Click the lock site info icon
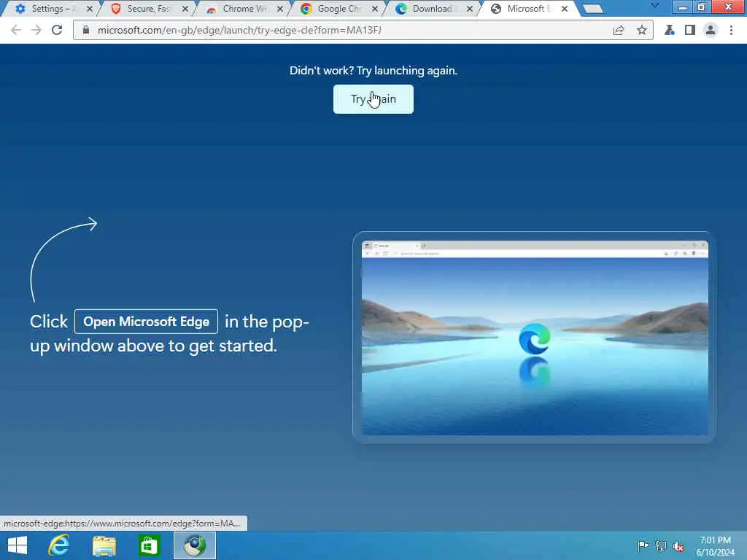 coord(86,30)
